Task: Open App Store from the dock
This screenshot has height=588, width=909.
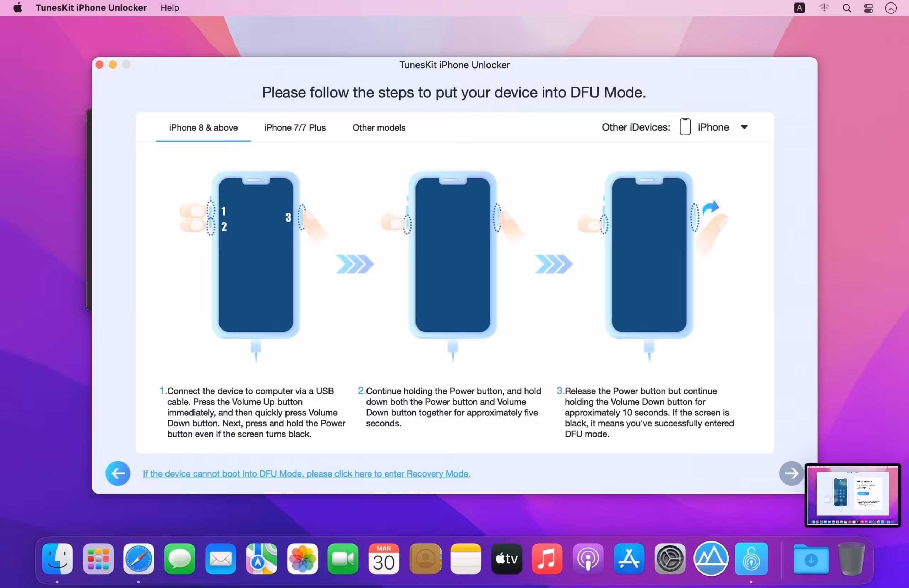Action: (x=629, y=559)
